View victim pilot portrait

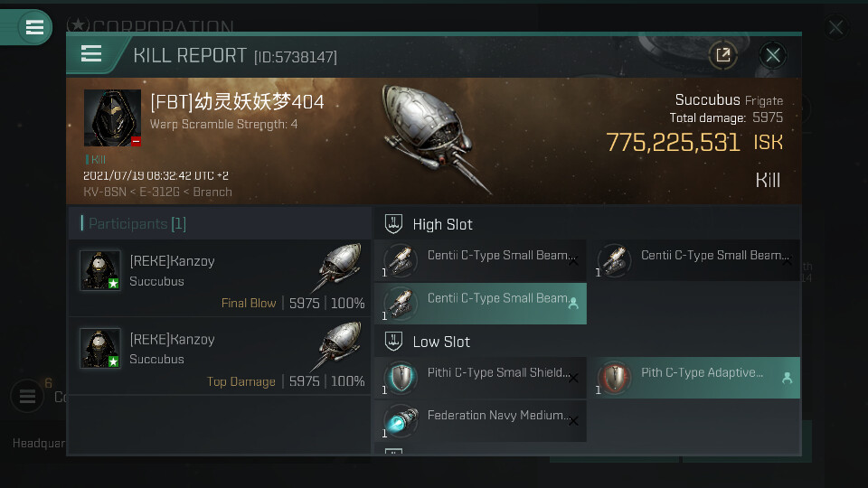[x=112, y=117]
